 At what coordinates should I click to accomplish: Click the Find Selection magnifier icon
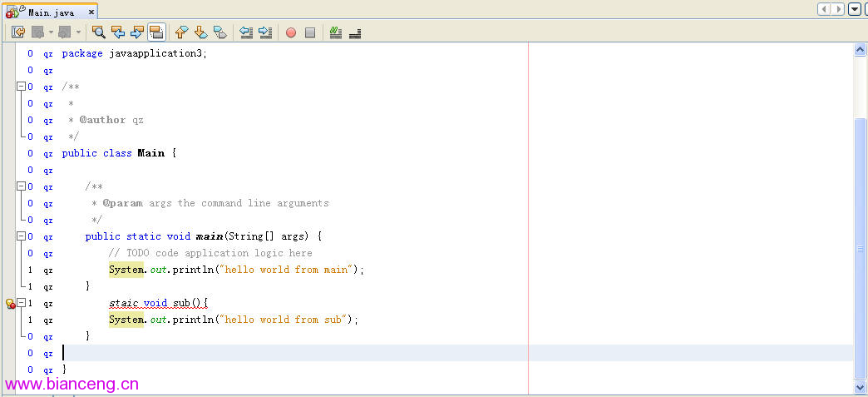pos(99,32)
